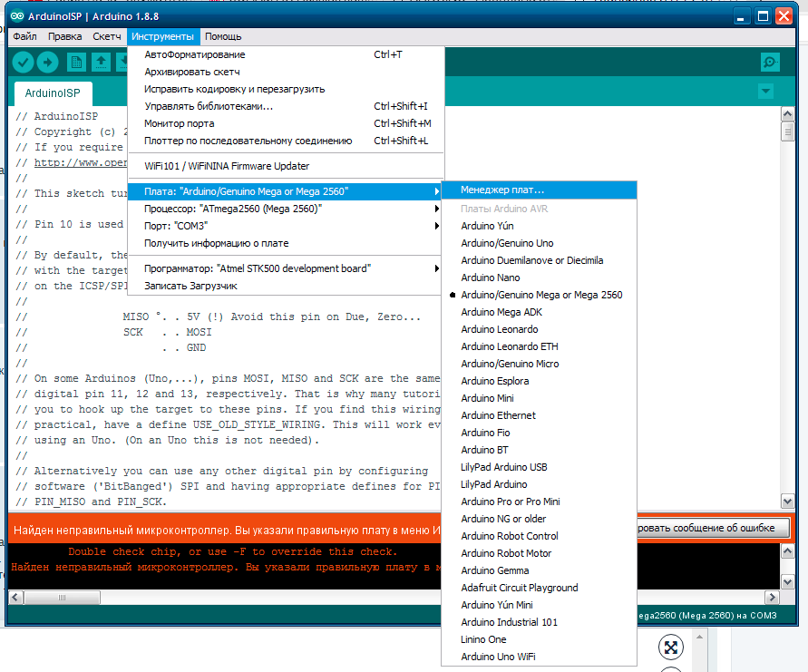Select Arduino Mini board

(540, 398)
